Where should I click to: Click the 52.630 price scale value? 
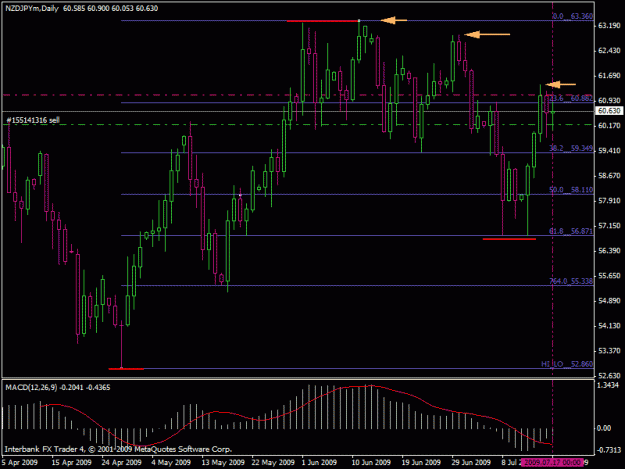(609, 376)
